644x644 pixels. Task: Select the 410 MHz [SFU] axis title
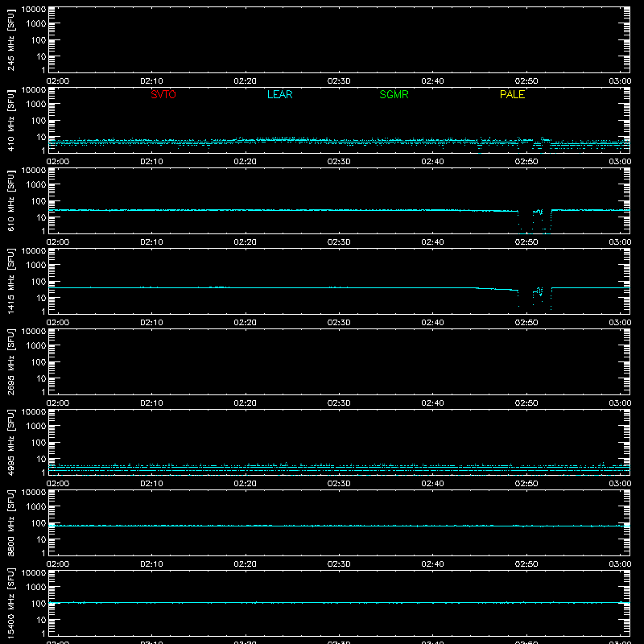10,120
